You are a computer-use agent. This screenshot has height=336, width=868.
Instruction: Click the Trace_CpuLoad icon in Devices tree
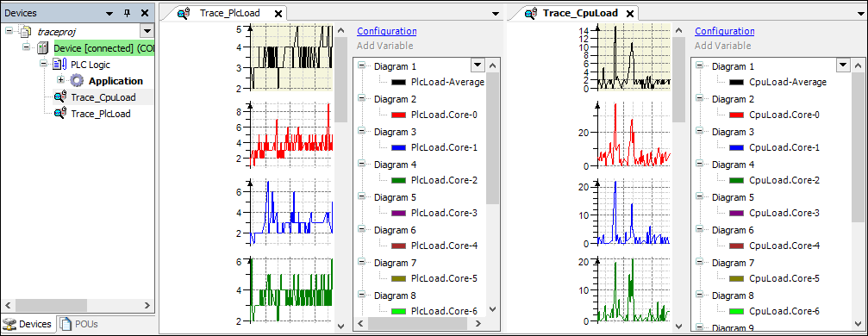coord(60,97)
